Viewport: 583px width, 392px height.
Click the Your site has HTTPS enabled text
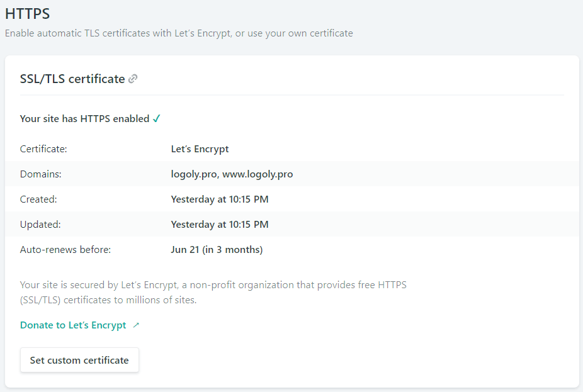coord(84,118)
